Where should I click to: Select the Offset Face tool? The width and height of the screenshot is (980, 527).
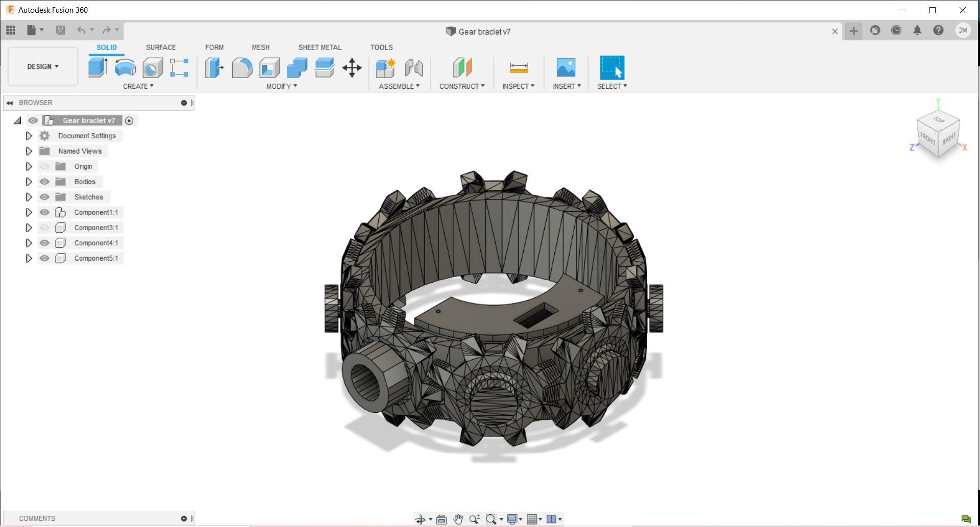coord(325,67)
